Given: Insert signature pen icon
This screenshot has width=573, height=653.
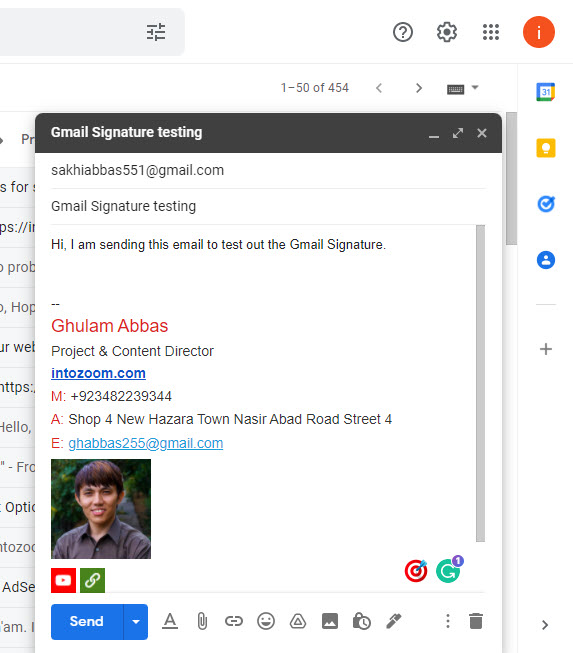Looking at the screenshot, I should [394, 621].
